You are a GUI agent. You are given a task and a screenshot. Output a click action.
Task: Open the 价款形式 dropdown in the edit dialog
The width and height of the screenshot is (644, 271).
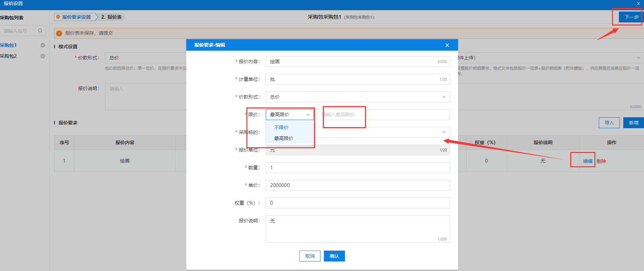pyautogui.click(x=358, y=97)
